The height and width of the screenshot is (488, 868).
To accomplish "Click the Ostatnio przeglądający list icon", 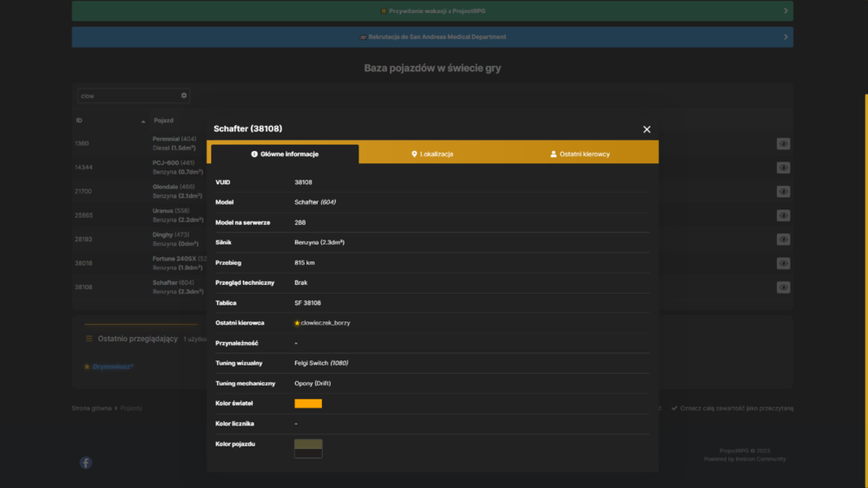I will tap(89, 339).
